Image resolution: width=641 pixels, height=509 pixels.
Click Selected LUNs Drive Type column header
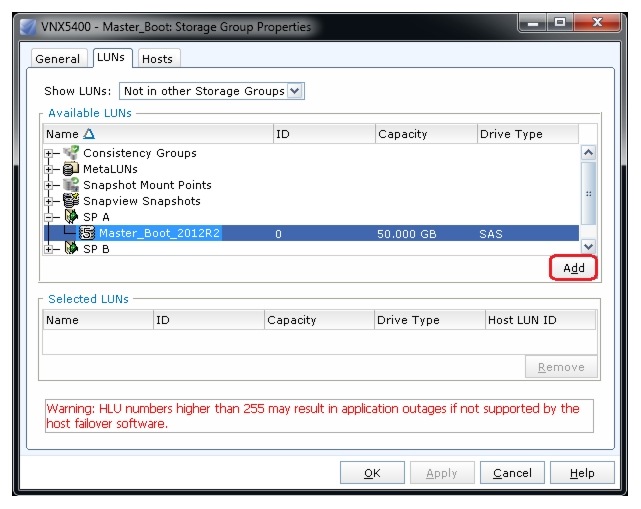pyautogui.click(x=430, y=320)
